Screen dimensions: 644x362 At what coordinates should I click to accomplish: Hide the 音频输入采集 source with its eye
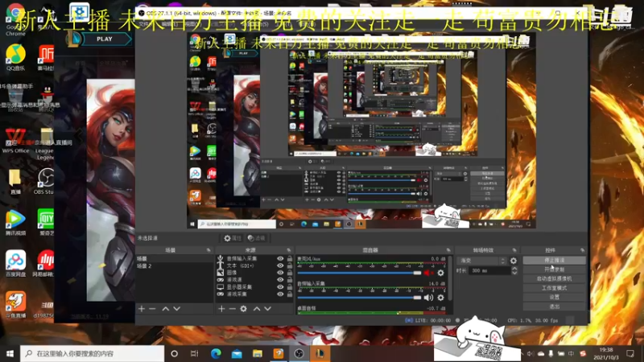[x=280, y=258]
